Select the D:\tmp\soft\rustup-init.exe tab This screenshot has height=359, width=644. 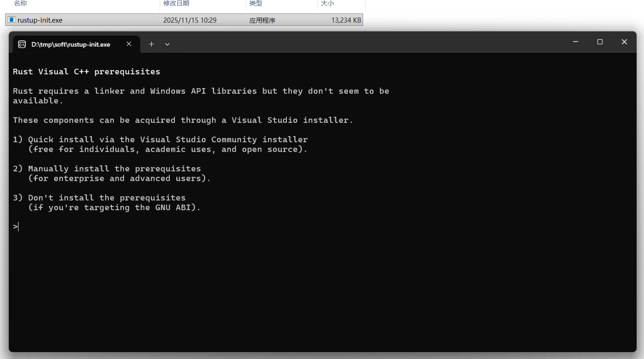pyautogui.click(x=76, y=44)
